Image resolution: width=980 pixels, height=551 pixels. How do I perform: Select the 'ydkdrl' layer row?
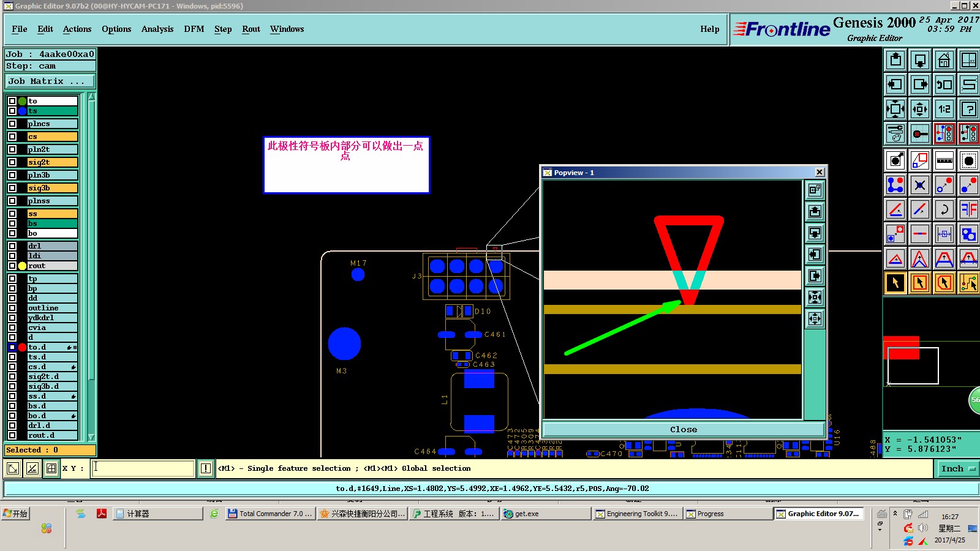pyautogui.click(x=52, y=318)
